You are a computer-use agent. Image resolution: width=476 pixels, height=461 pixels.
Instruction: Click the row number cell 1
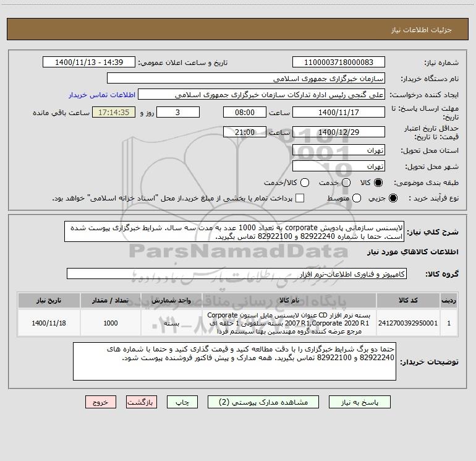coord(449,323)
